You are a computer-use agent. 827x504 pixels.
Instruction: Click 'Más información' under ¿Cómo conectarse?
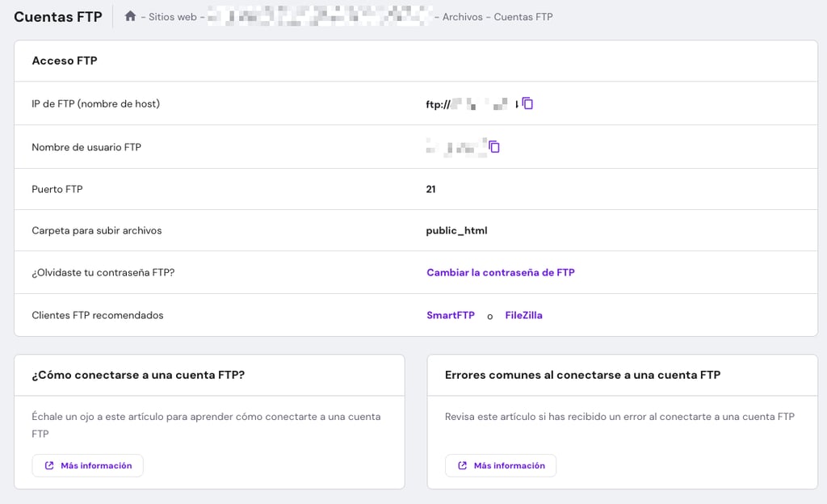tap(87, 465)
